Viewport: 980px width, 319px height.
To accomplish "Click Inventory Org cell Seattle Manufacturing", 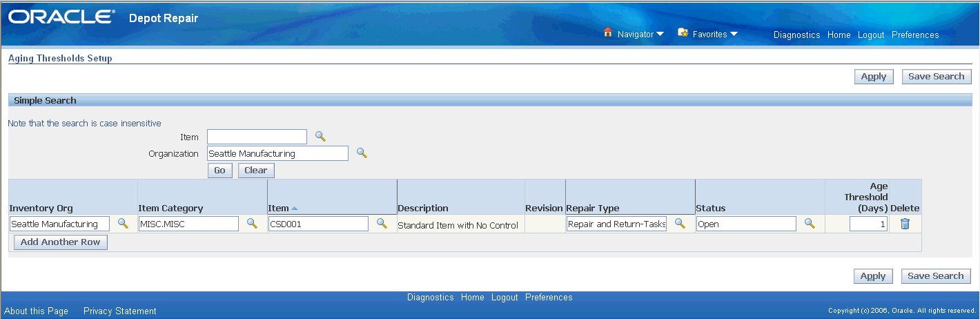I will click(x=59, y=224).
